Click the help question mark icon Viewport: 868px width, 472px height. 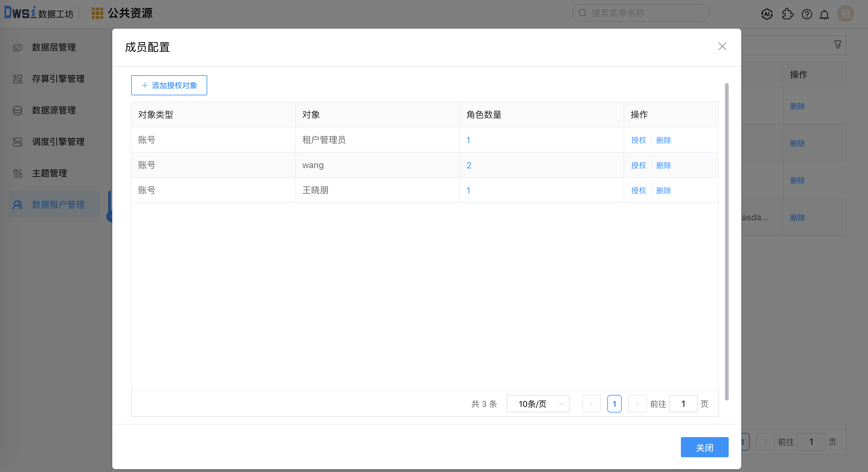(x=807, y=14)
